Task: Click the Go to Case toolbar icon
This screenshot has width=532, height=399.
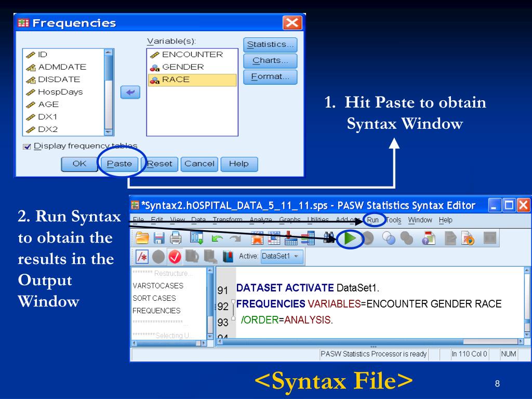Action: click(x=274, y=238)
